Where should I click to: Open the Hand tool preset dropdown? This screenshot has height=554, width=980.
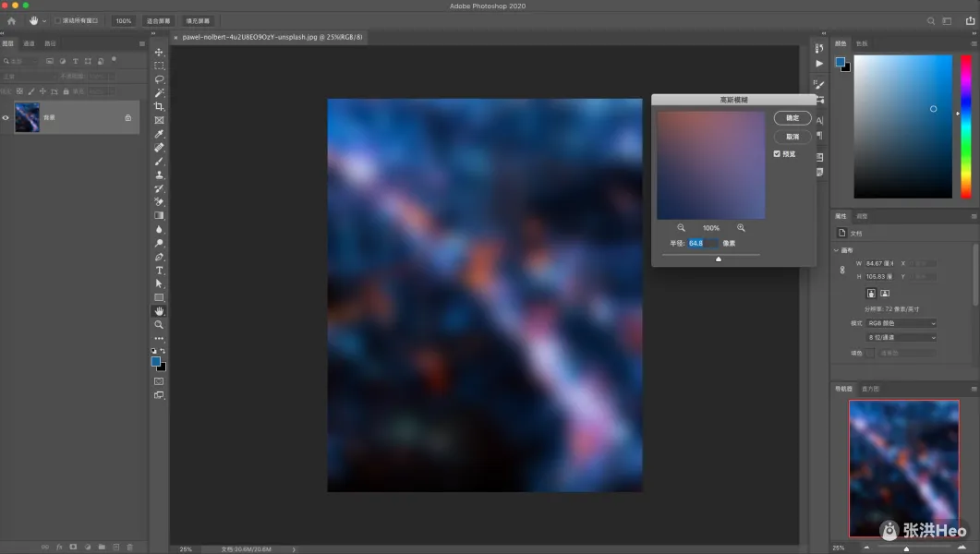click(x=43, y=21)
